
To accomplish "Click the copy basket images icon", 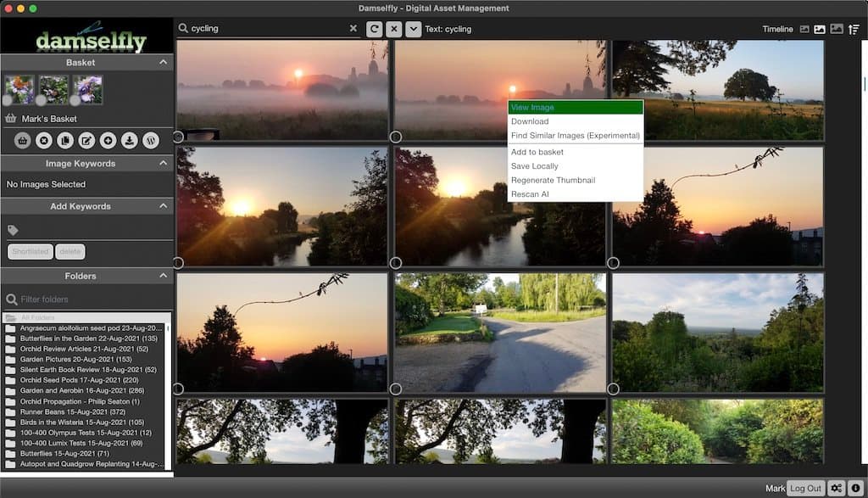I will [65, 140].
